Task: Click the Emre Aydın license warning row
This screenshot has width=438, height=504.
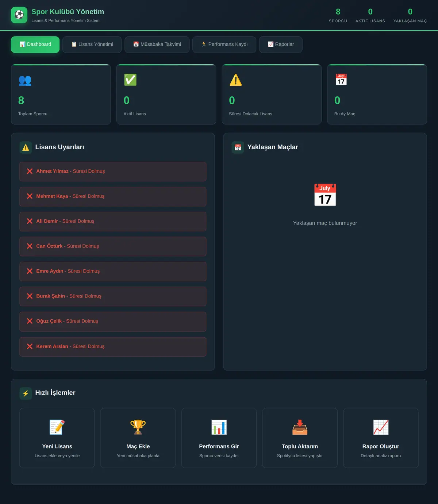Action: (x=113, y=272)
